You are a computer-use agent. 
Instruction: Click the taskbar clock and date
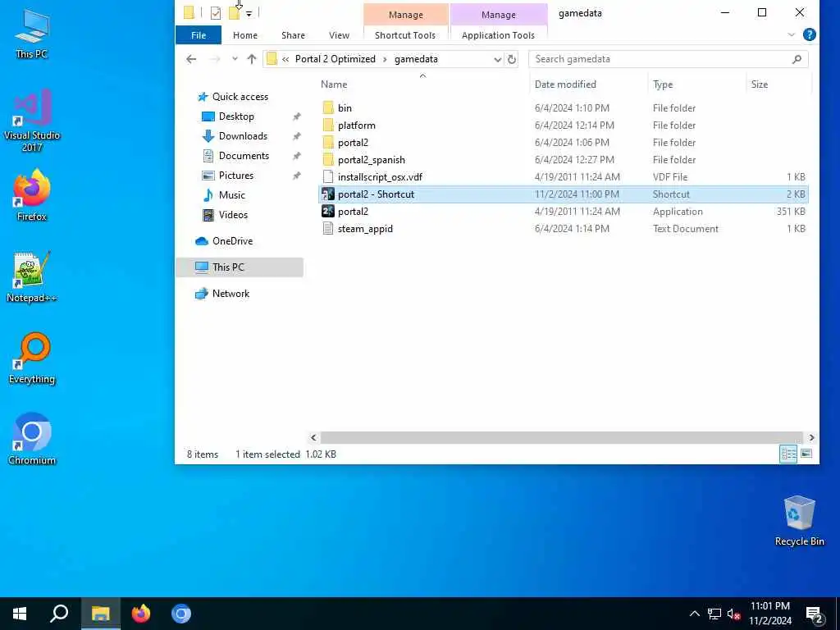coord(769,614)
